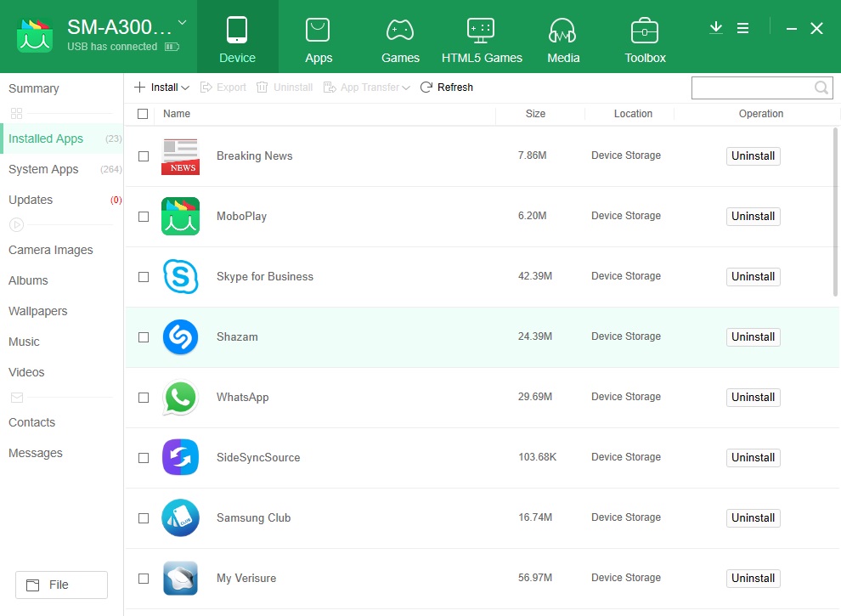The height and width of the screenshot is (616, 841).
Task: Click the Shazam app icon
Action: click(x=180, y=336)
